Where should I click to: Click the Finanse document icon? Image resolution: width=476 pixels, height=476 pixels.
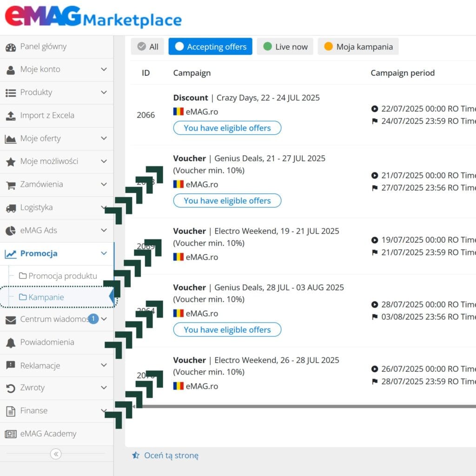click(11, 411)
